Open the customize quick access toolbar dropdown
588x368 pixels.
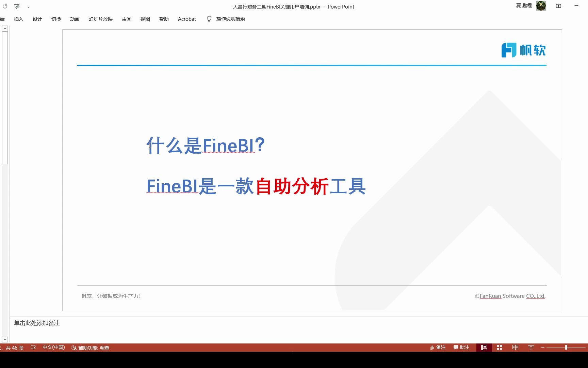point(28,7)
